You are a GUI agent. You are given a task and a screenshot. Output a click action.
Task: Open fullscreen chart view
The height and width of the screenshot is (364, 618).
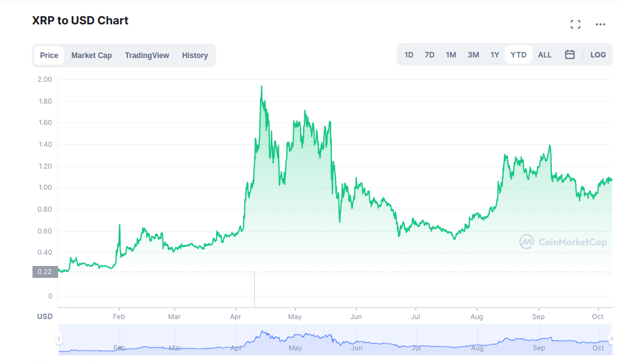[575, 24]
